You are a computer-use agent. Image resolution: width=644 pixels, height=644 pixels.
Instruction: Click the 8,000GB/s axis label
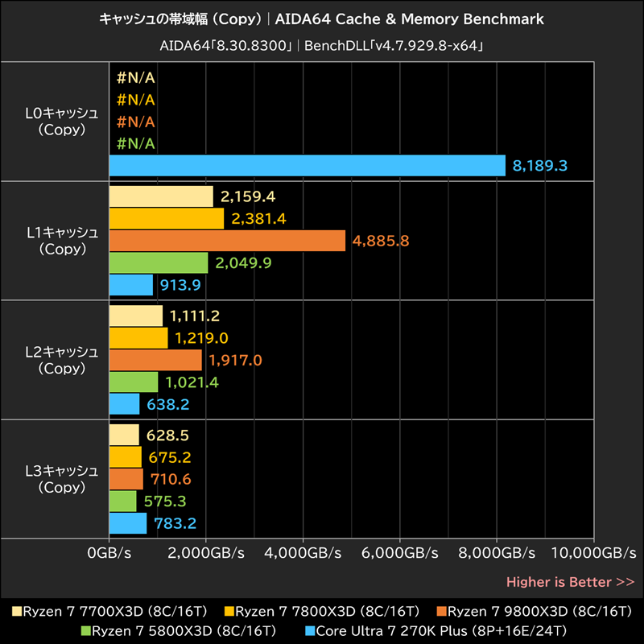497,553
